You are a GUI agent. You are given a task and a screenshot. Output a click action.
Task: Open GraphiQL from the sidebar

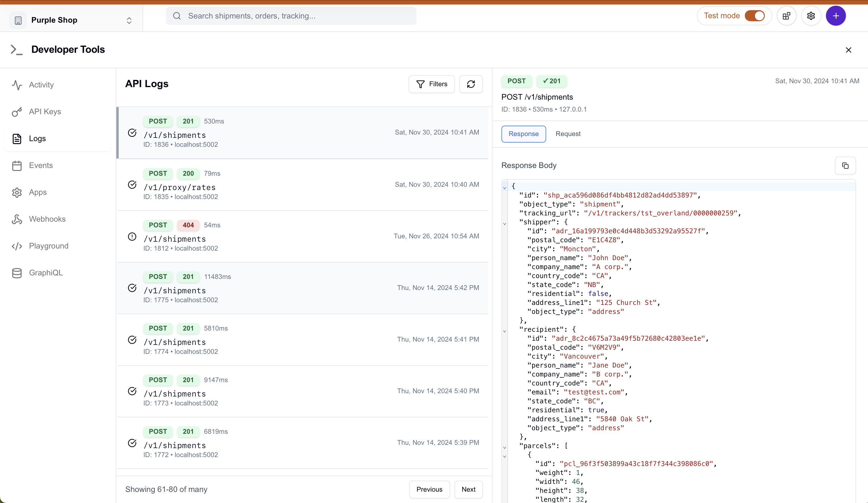click(46, 272)
